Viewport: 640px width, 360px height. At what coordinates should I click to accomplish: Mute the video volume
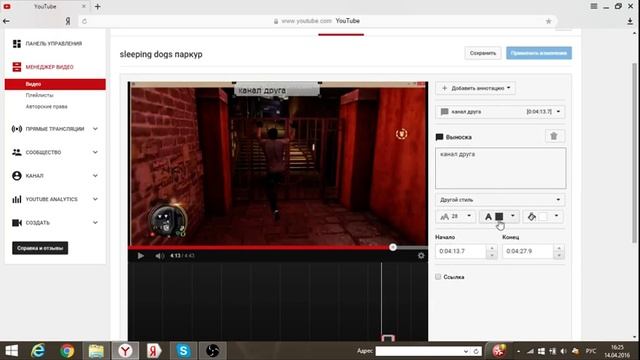pyautogui.click(x=159, y=256)
